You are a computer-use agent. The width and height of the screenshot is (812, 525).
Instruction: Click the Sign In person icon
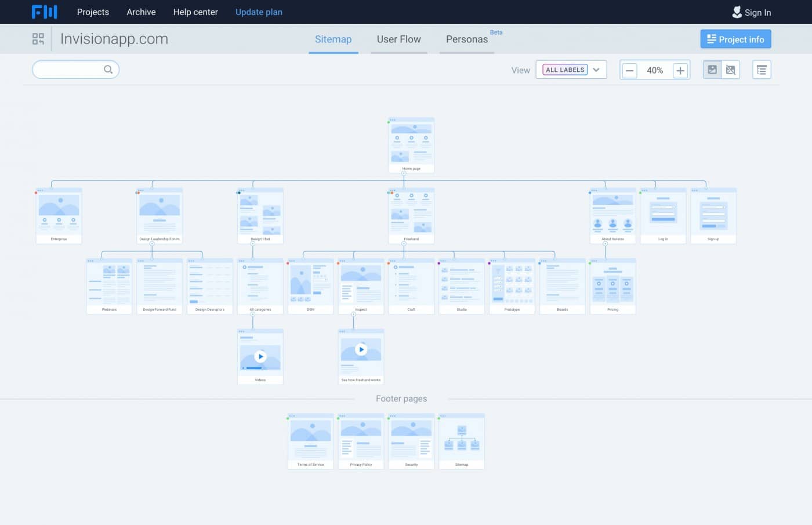[x=737, y=12]
